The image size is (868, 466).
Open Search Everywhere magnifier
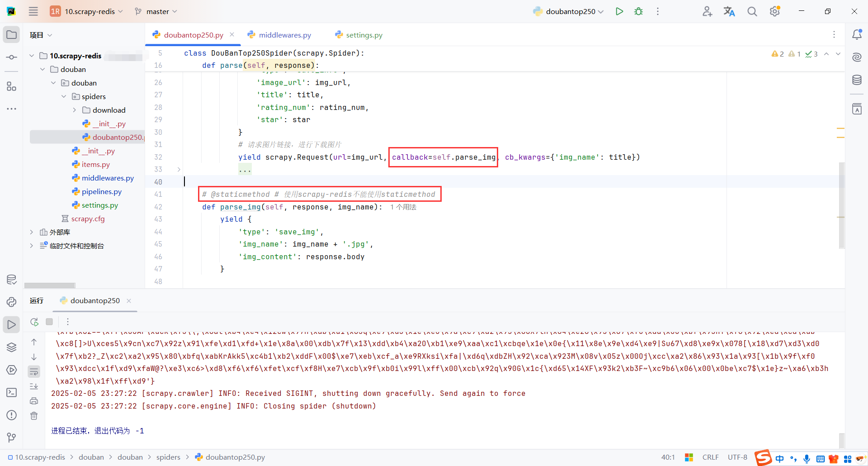[x=752, y=11]
